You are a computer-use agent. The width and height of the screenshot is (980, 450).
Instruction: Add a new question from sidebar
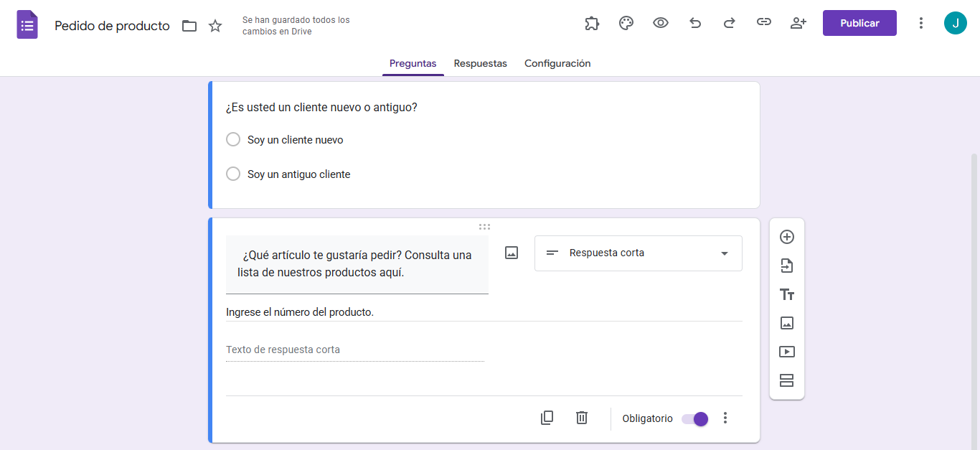pos(787,237)
